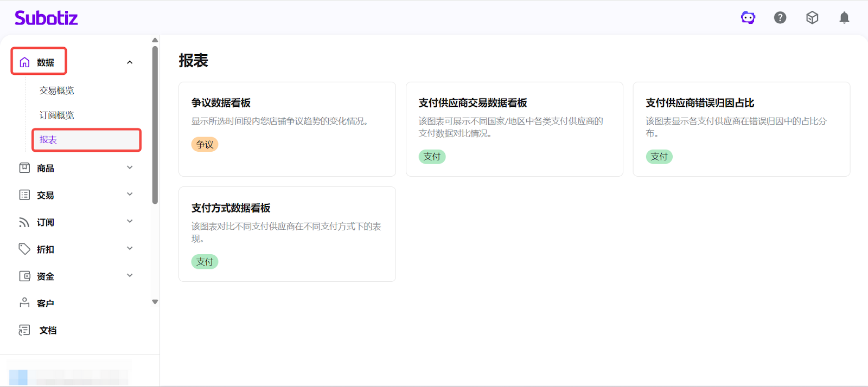868x387 pixels.
Task: Open the help question mark icon
Action: click(780, 18)
